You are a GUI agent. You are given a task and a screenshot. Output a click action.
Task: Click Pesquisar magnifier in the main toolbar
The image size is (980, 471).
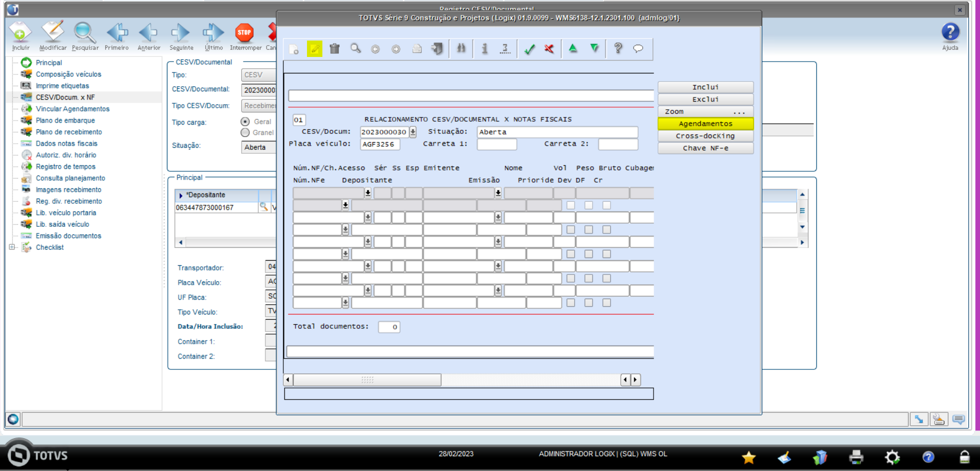[85, 36]
